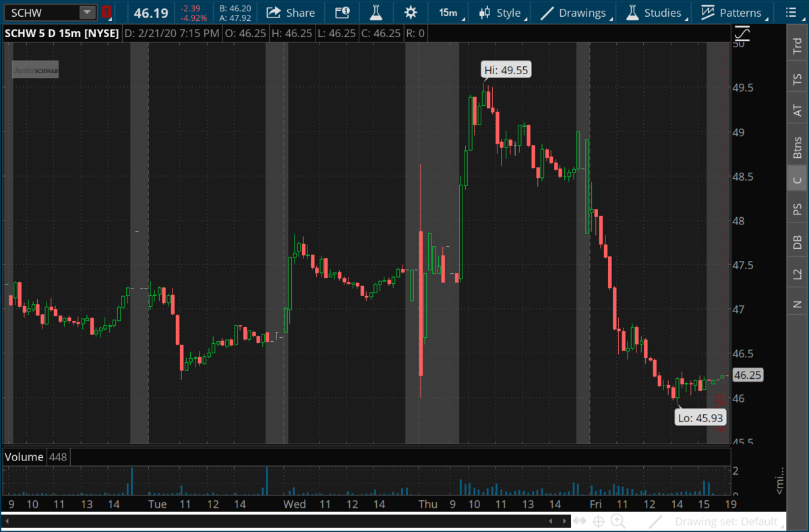809x532 pixels.
Task: Open the N side tab
Action: pyautogui.click(x=797, y=304)
